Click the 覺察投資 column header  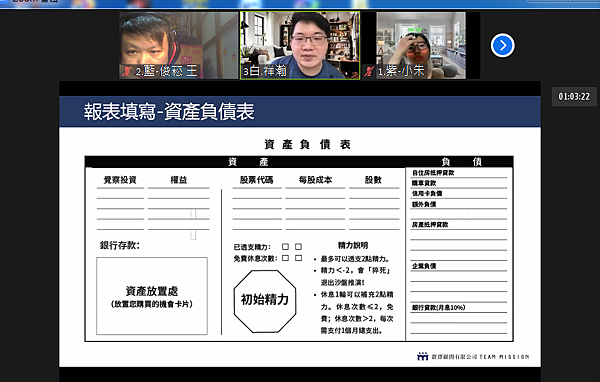pos(120,180)
